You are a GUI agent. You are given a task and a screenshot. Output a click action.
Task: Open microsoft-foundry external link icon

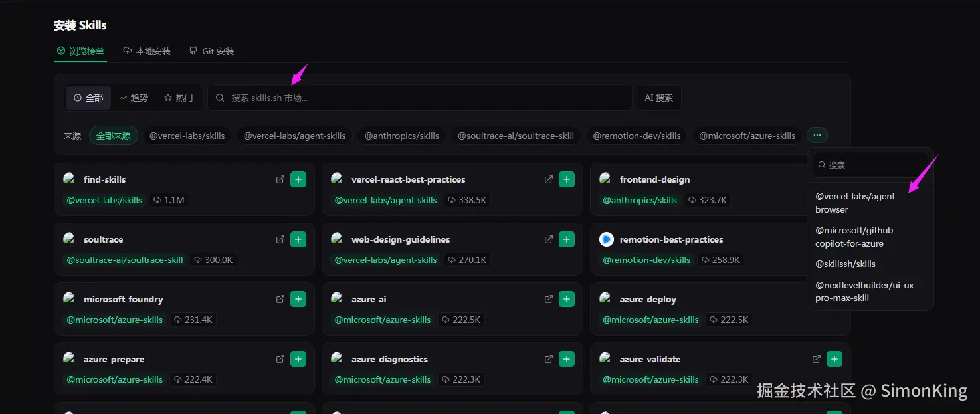click(280, 299)
